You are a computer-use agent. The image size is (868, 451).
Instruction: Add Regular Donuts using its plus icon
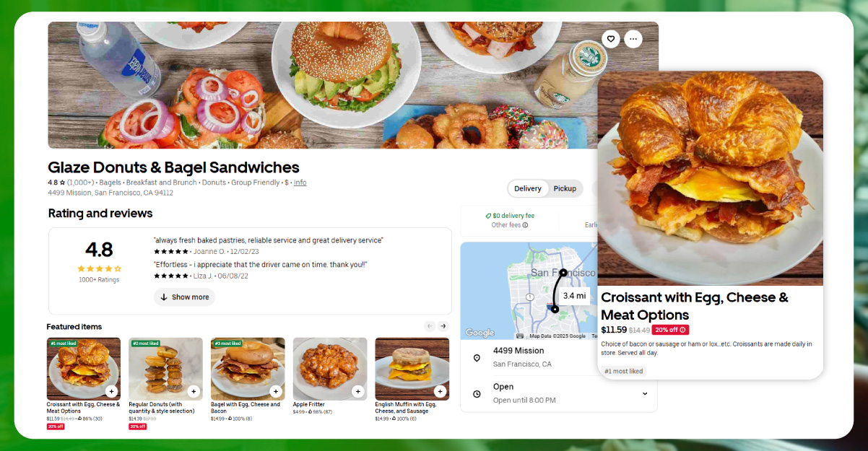pos(194,391)
